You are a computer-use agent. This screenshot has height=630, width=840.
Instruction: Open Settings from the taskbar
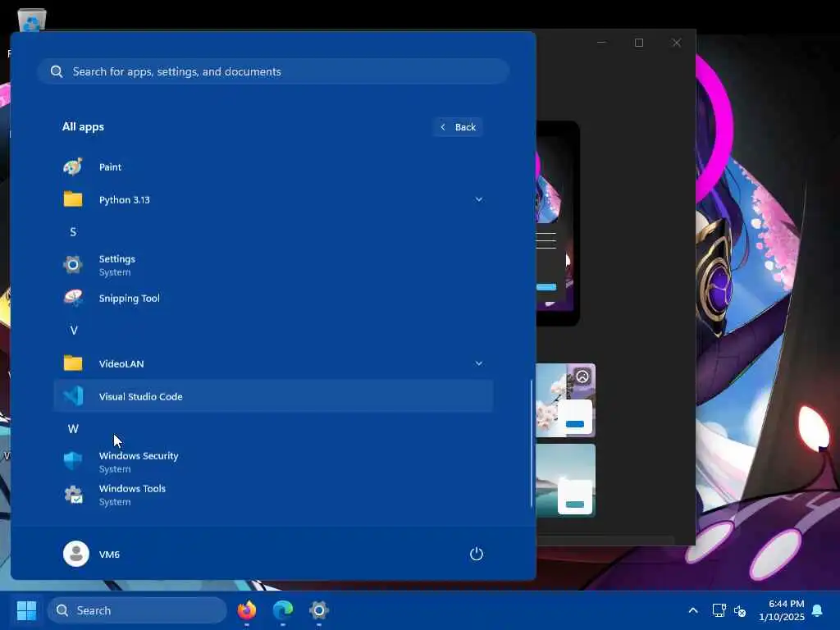[x=319, y=610]
